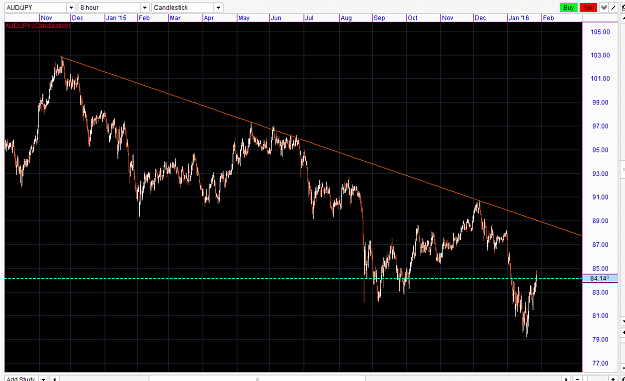The width and height of the screenshot is (625, 381).
Task: Select the cyan dashed price line
Action: pos(293,278)
